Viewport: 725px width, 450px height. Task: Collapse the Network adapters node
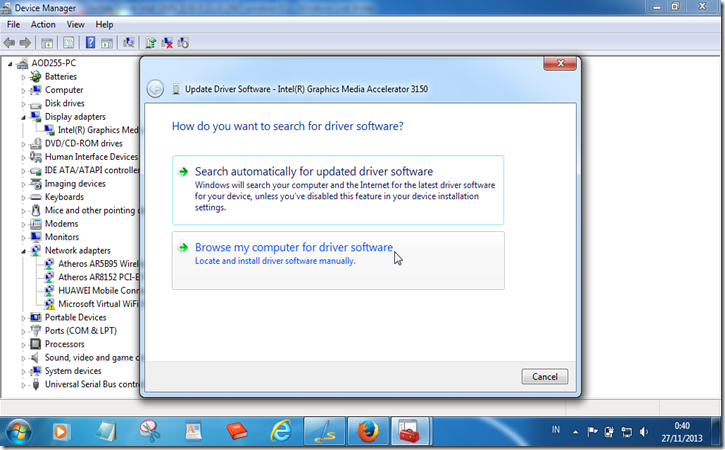click(23, 251)
